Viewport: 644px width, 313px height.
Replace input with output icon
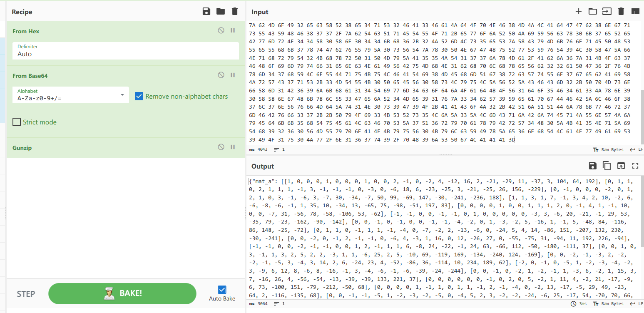[x=621, y=166]
